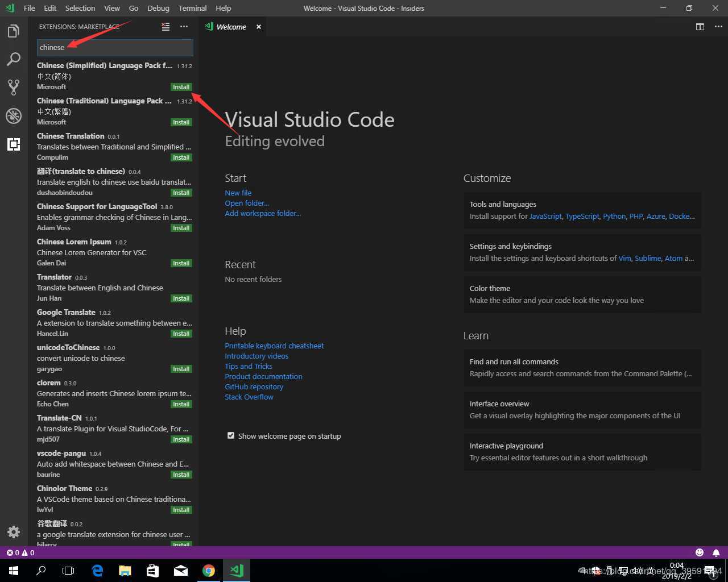Open the Explorer view in activity bar
728x582 pixels.
14,31
